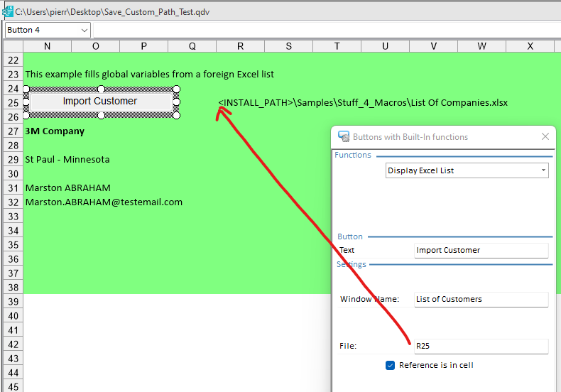Image resolution: width=561 pixels, height=392 pixels.
Task: Click the St Paul - Minnesota cell
Action: [67, 160]
